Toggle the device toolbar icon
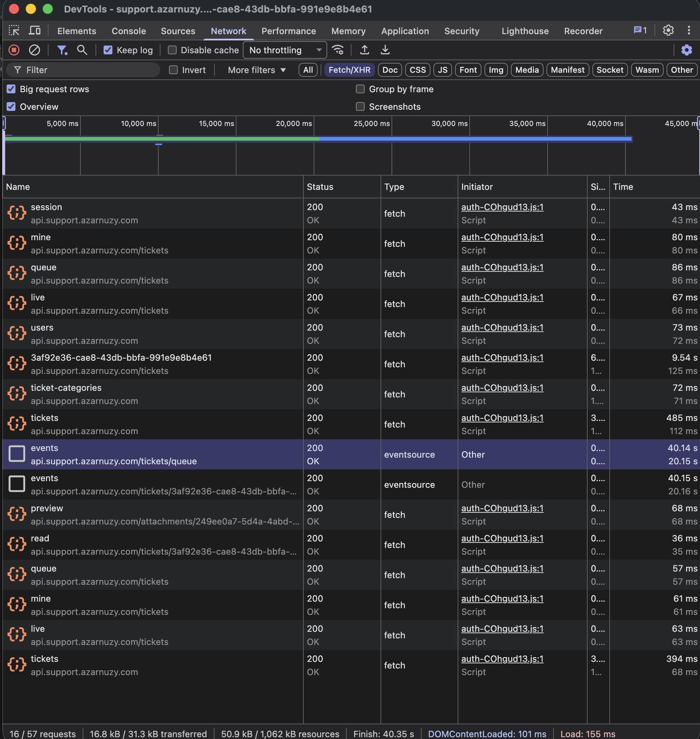 coord(35,31)
